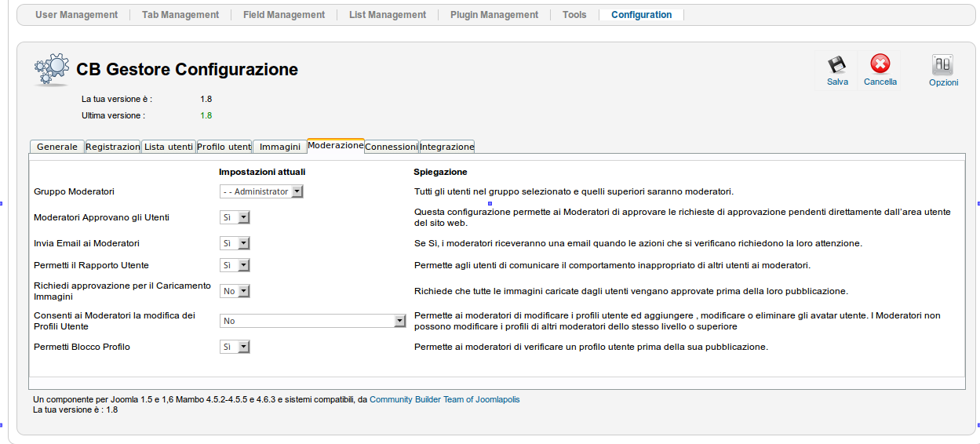Click the La tua versione è label at top
Screen dimensions: 980x444
tap(117, 100)
